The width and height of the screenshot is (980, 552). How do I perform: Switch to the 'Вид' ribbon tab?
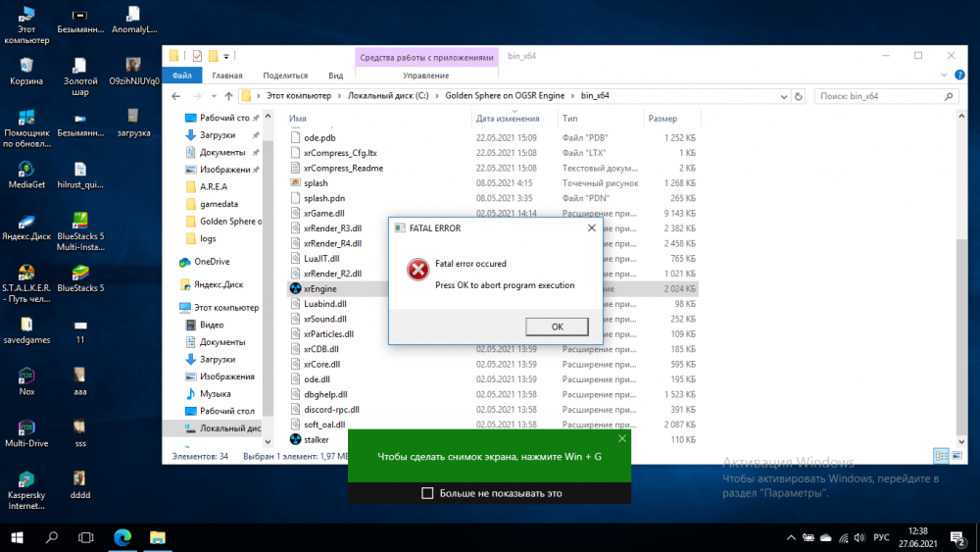point(335,75)
